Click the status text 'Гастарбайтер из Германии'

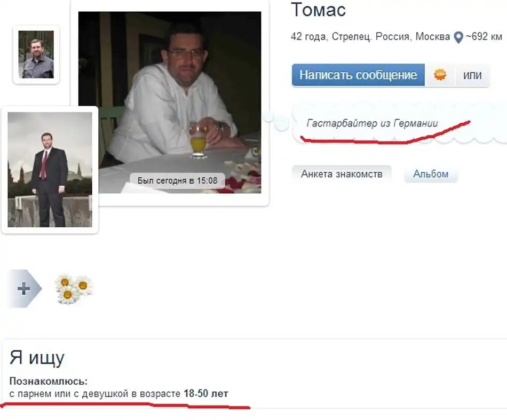click(372, 123)
